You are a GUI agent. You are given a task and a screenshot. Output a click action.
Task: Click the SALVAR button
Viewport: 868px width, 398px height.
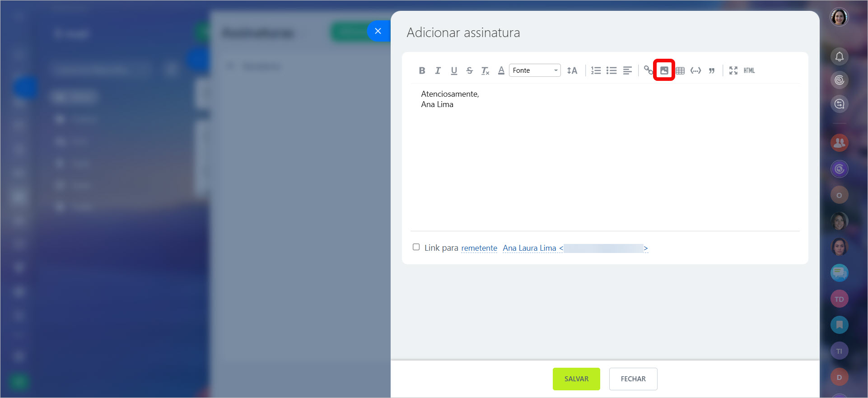[576, 379]
